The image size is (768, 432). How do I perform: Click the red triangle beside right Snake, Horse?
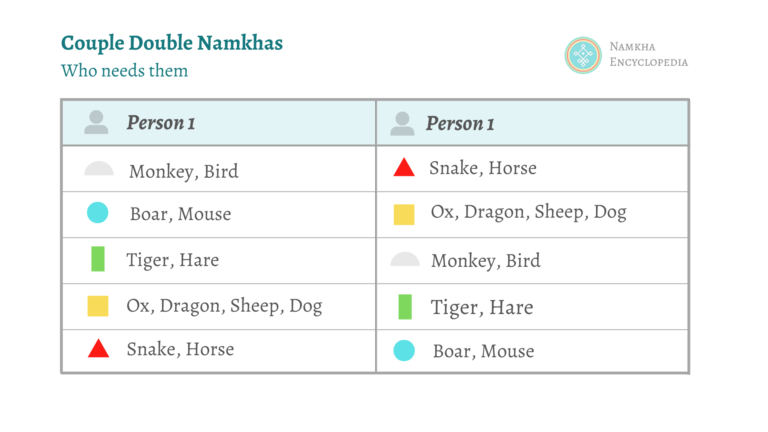(404, 167)
